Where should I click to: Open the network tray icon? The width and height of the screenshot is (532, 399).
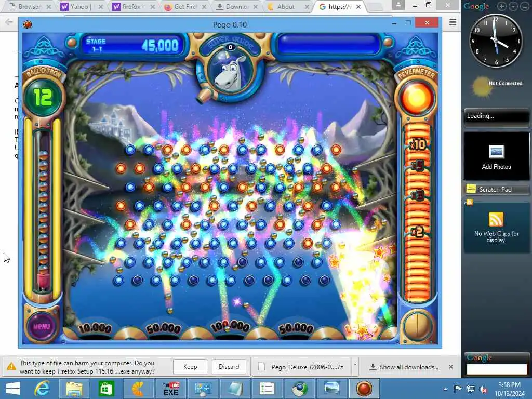(471, 389)
